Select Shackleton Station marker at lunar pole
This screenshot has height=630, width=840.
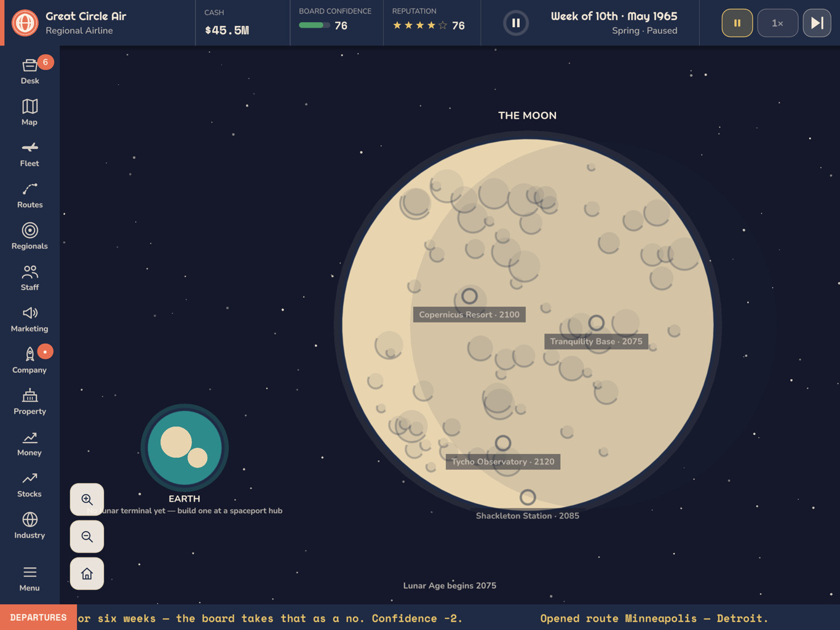pyautogui.click(x=528, y=496)
